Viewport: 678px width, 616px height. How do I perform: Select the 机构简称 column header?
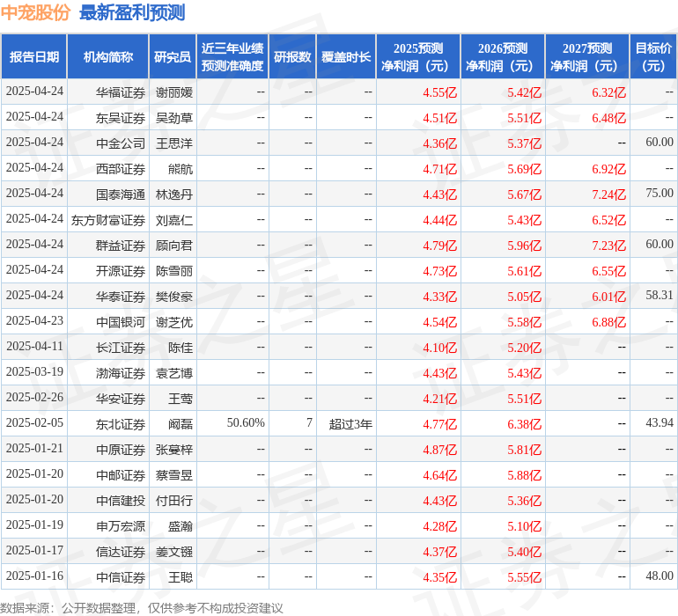(108, 56)
